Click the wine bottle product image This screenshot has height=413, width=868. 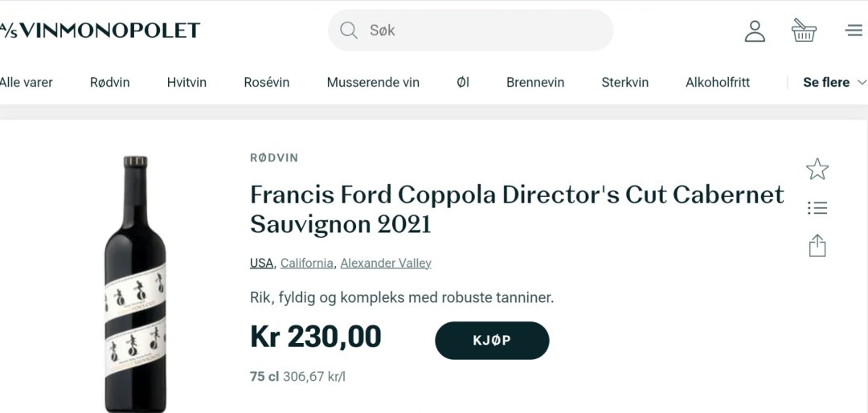tap(135, 285)
